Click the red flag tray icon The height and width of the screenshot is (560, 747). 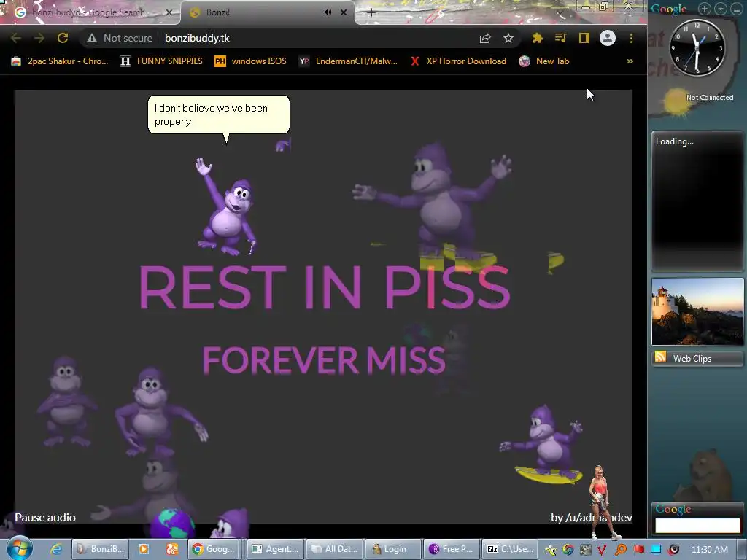point(638,550)
